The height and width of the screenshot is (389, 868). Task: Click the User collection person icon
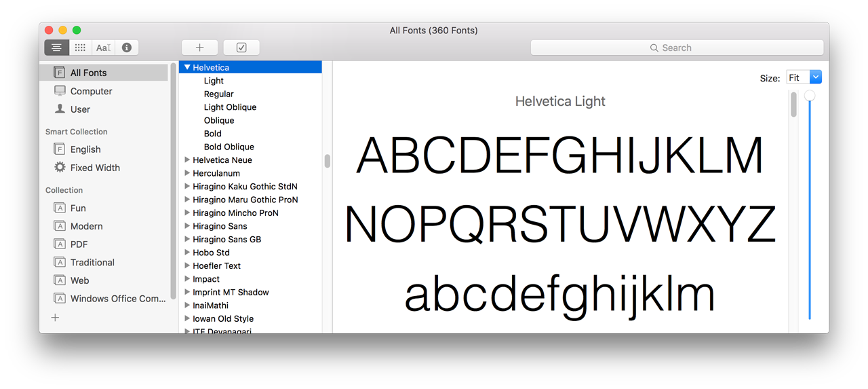click(60, 109)
